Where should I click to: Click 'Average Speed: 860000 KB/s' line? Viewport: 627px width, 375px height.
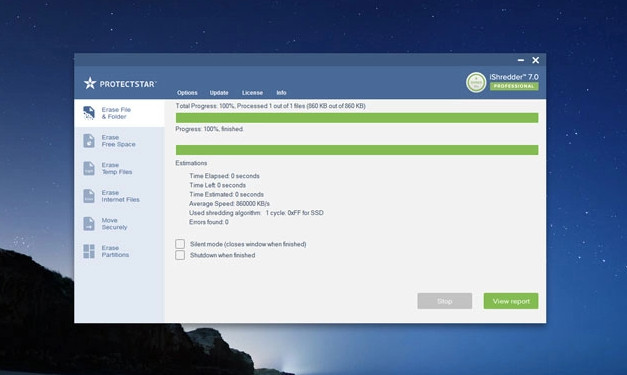(x=230, y=203)
